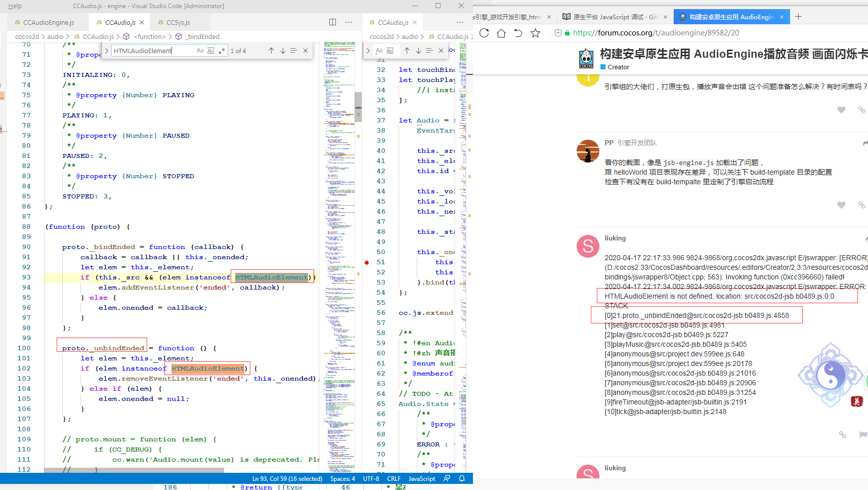Change indentation via Spaces: 4 status item
The height and width of the screenshot is (490, 868).
click(x=342, y=479)
